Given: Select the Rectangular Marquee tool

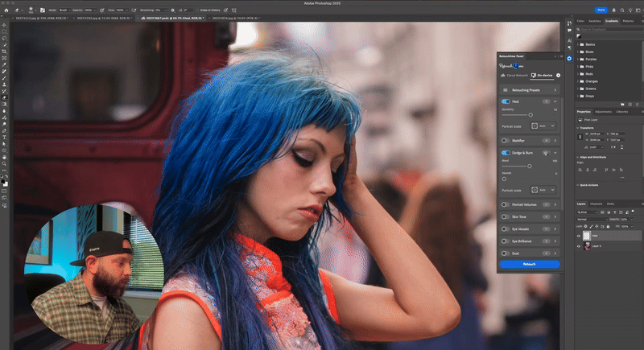Looking at the screenshot, I should click(x=5, y=31).
